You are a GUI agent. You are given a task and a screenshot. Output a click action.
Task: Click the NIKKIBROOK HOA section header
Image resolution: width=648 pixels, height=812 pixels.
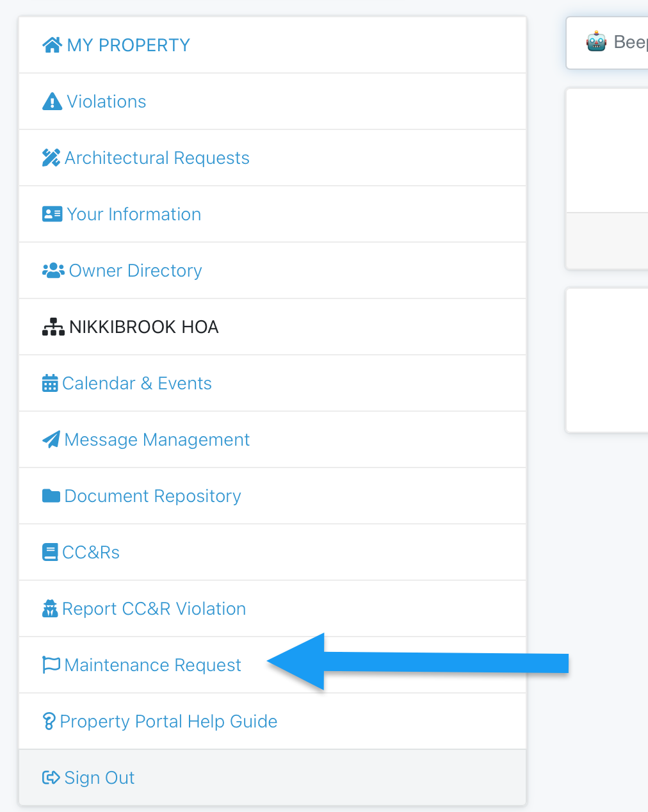(143, 327)
